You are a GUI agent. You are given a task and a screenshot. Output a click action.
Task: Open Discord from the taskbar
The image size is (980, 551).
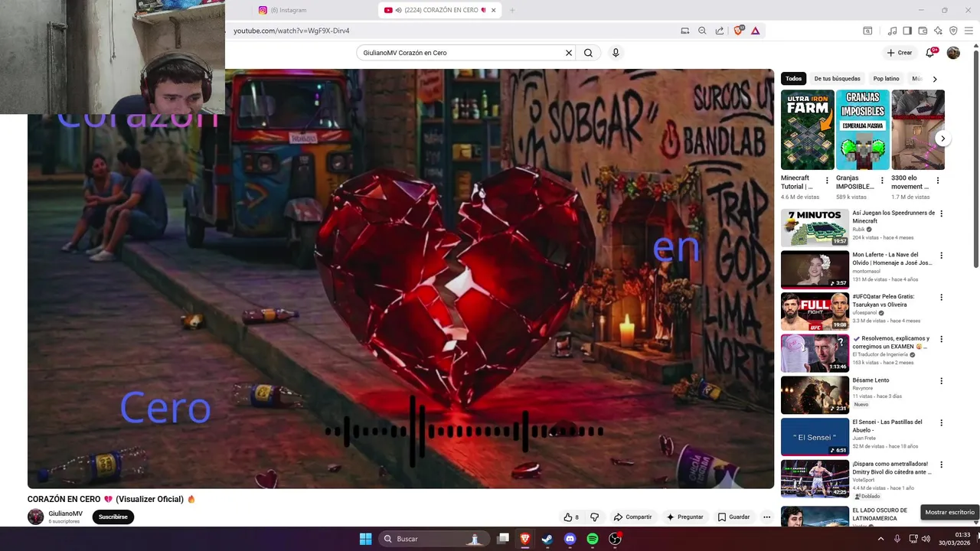coord(570,539)
